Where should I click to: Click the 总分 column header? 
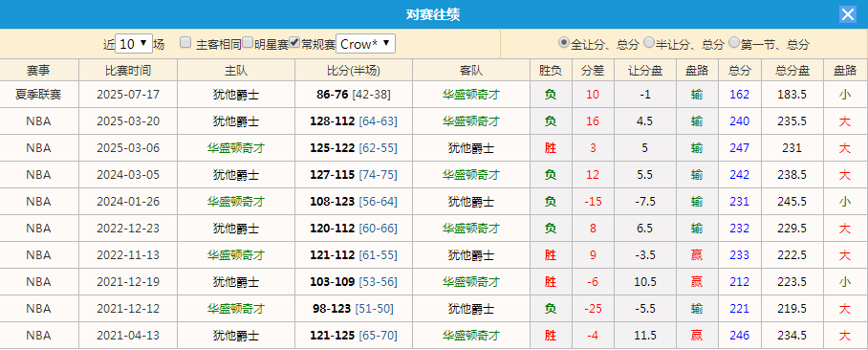pos(740,71)
